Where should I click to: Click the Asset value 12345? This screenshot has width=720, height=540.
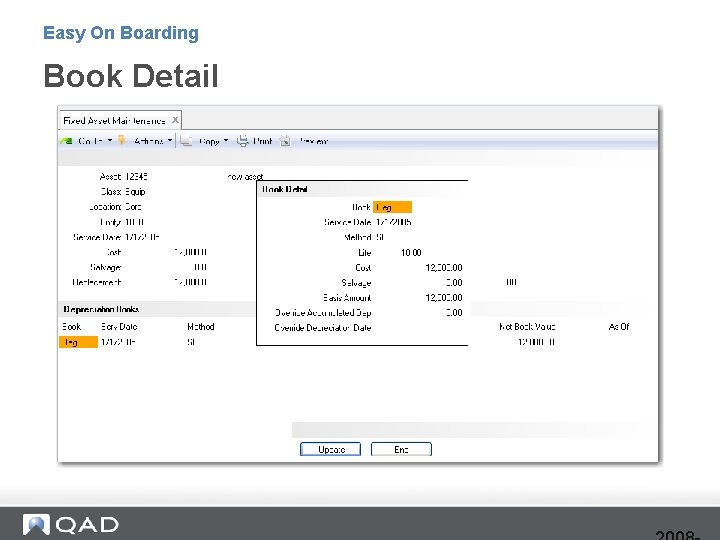136,177
